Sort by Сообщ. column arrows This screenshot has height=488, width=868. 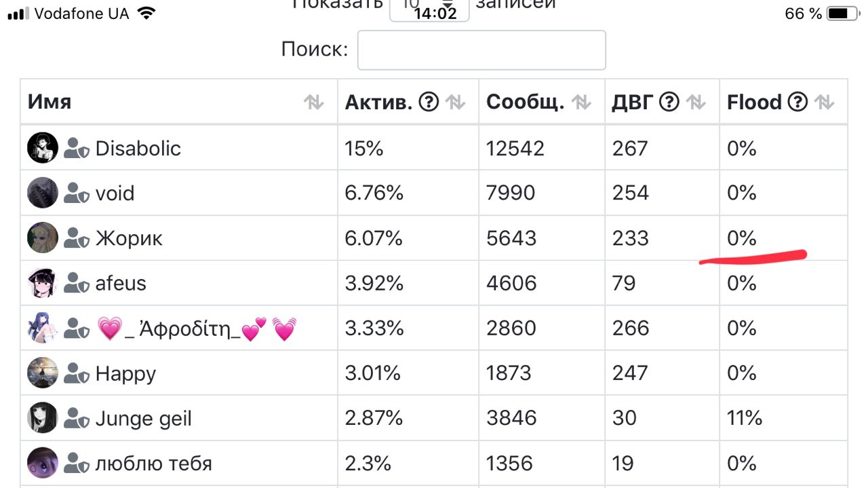click(x=581, y=102)
